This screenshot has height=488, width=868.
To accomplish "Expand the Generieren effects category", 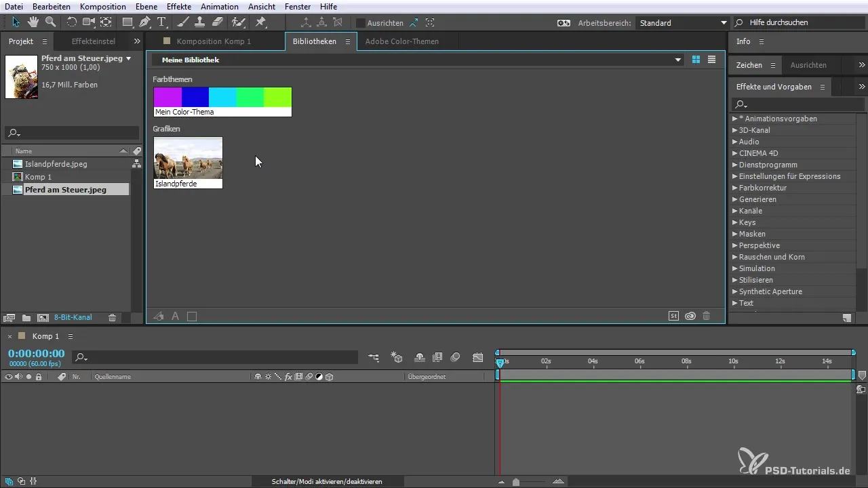I will 735,199.
